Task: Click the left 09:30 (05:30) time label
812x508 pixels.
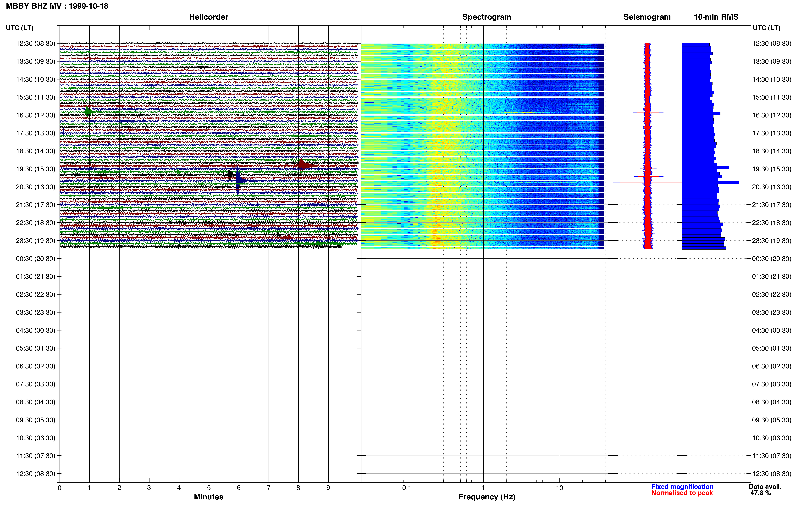Action: [36, 420]
